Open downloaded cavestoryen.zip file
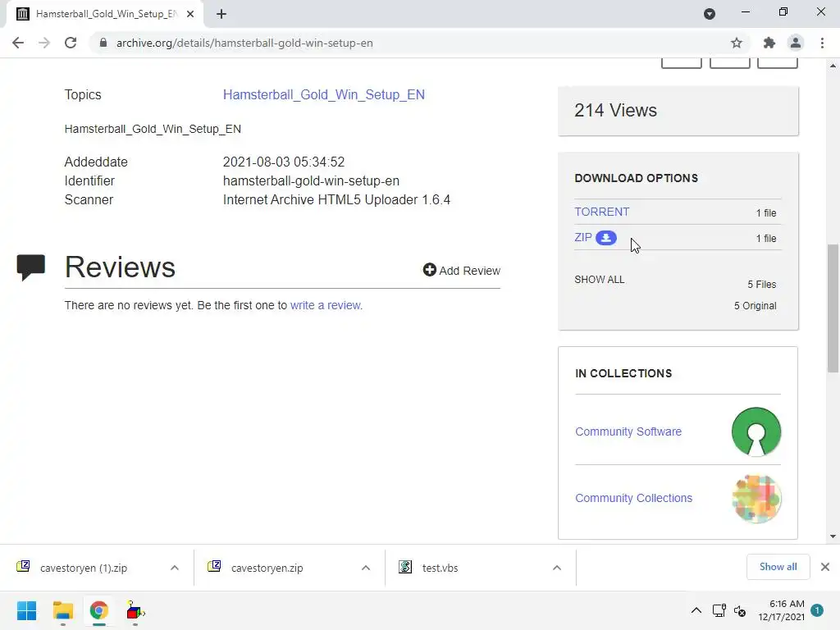 pos(267,568)
